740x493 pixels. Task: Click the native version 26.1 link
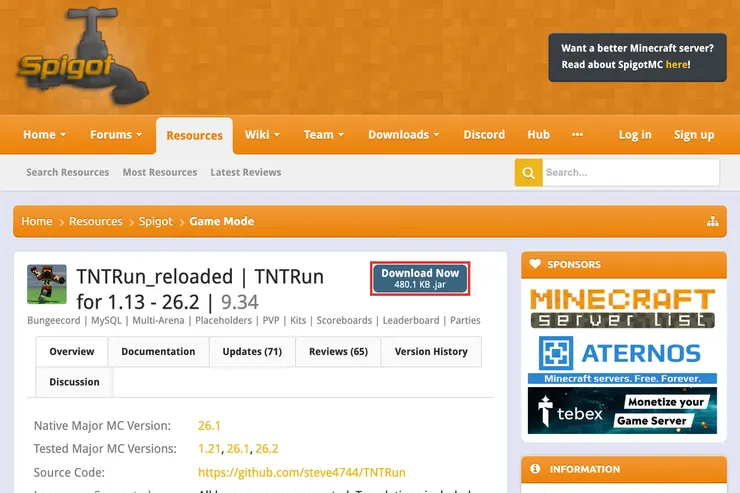tap(209, 426)
